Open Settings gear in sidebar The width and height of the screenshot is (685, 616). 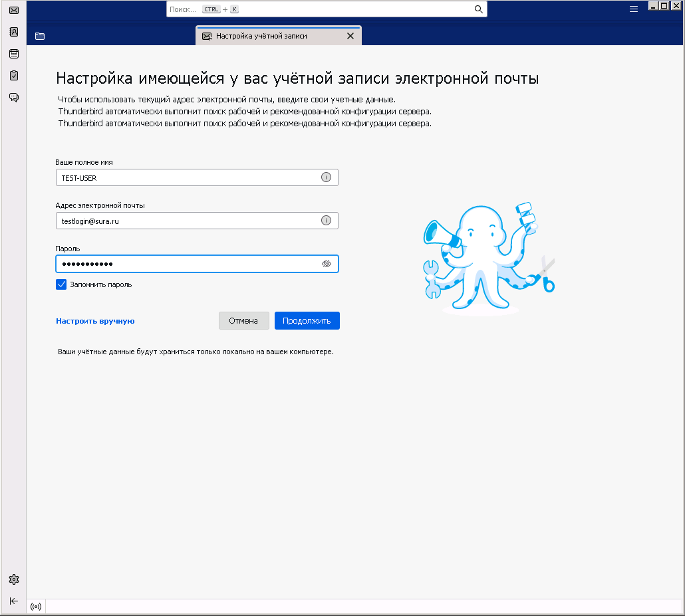click(13, 579)
